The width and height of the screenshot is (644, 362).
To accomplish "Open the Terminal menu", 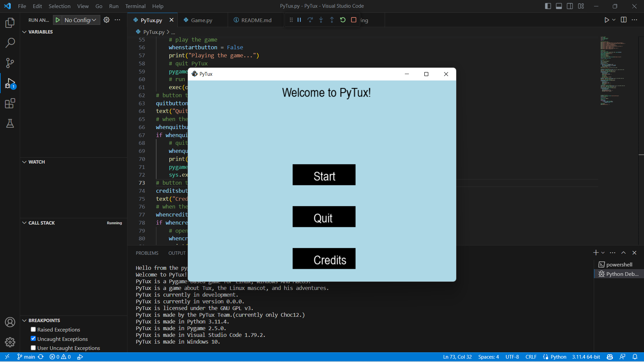I will (x=135, y=6).
